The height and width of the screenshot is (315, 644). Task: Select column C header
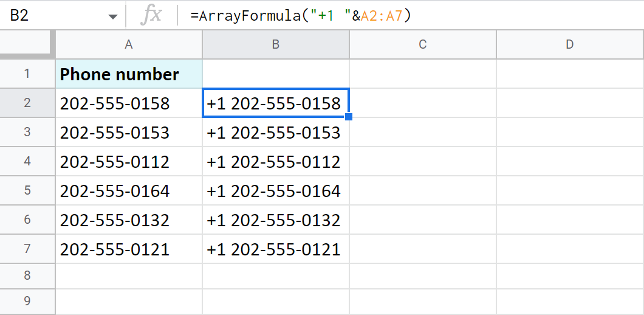point(423,44)
